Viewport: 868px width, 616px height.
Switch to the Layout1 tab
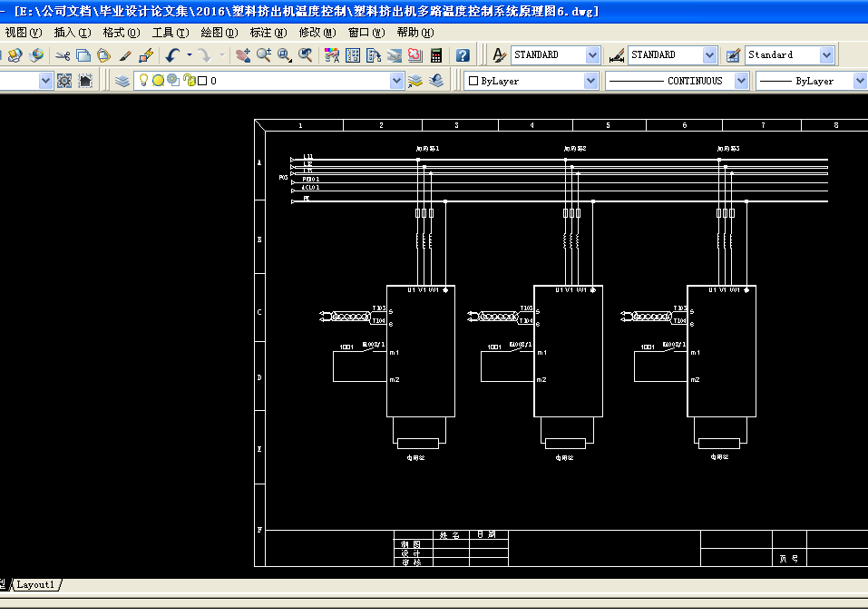click(x=35, y=584)
